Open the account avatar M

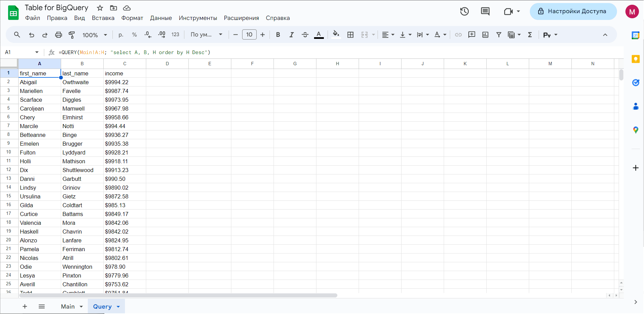pyautogui.click(x=632, y=11)
